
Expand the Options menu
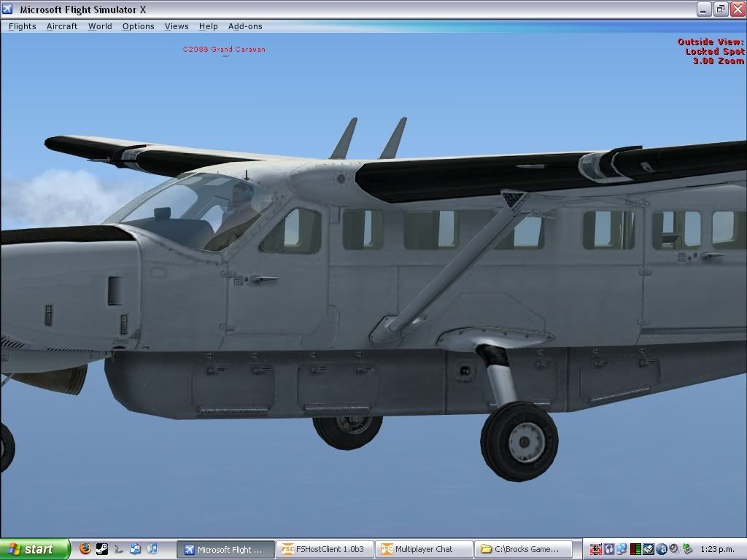tap(138, 26)
